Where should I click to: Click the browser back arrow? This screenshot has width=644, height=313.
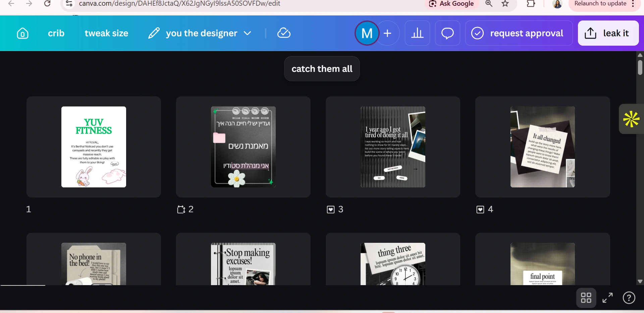click(x=11, y=4)
